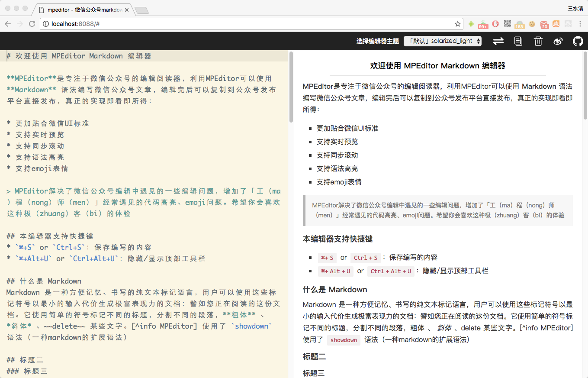This screenshot has width=588, height=378.
Task: Click the '⌘+ S' key badge in preview
Action: (327, 258)
